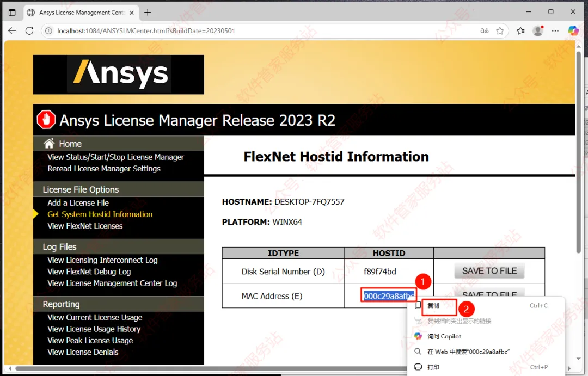588x376 pixels.
Task: Click printer icon in context menu
Action: [418, 367]
